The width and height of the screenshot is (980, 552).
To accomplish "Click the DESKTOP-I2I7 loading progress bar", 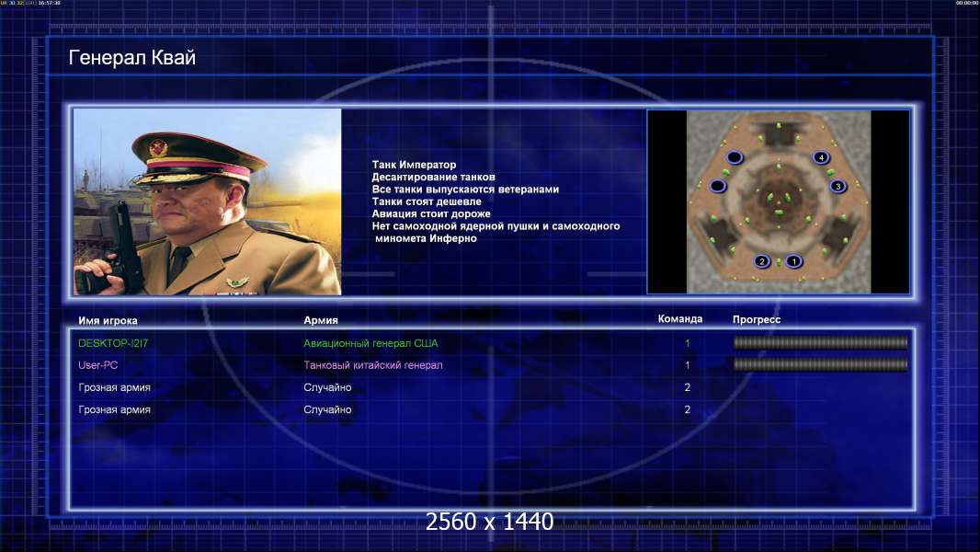I will pyautogui.click(x=820, y=342).
